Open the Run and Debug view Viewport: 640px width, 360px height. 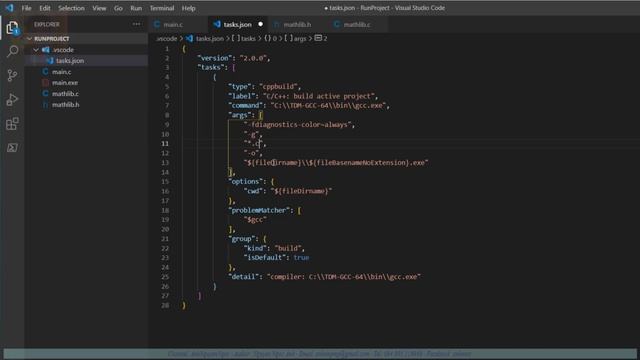[x=12, y=100]
